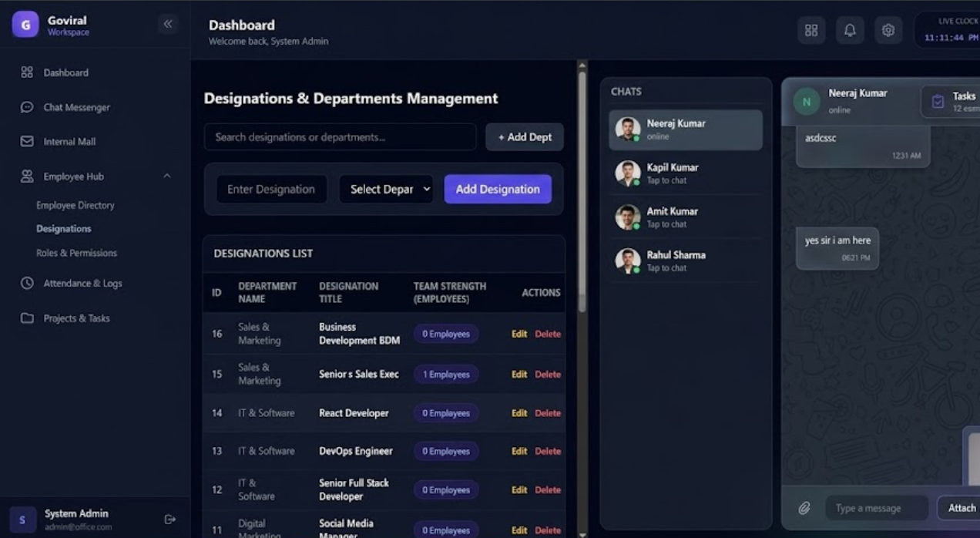The image size is (980, 538).
Task: Open Roles & Permissions submenu item
Action: [76, 253]
